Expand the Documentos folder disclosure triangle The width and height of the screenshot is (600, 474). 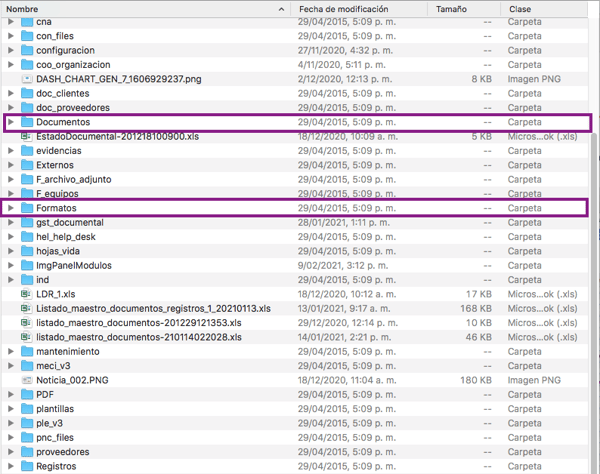11,122
